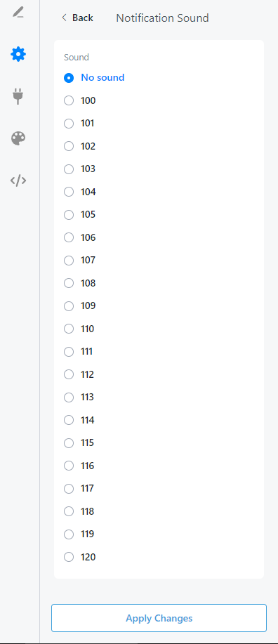The width and height of the screenshot is (278, 644).
Task: Select sound 111 from the list
Action: click(x=69, y=352)
